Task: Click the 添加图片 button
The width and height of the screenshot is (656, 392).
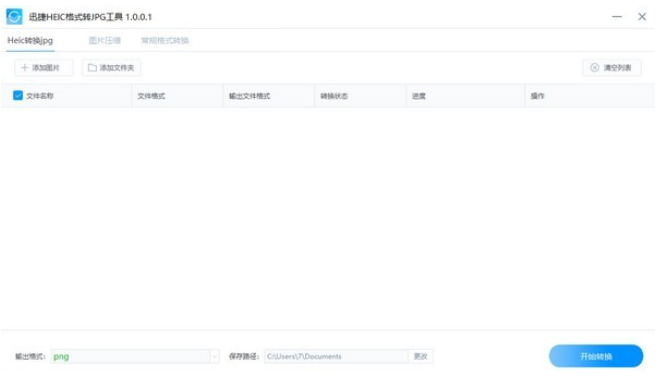Action: point(44,67)
